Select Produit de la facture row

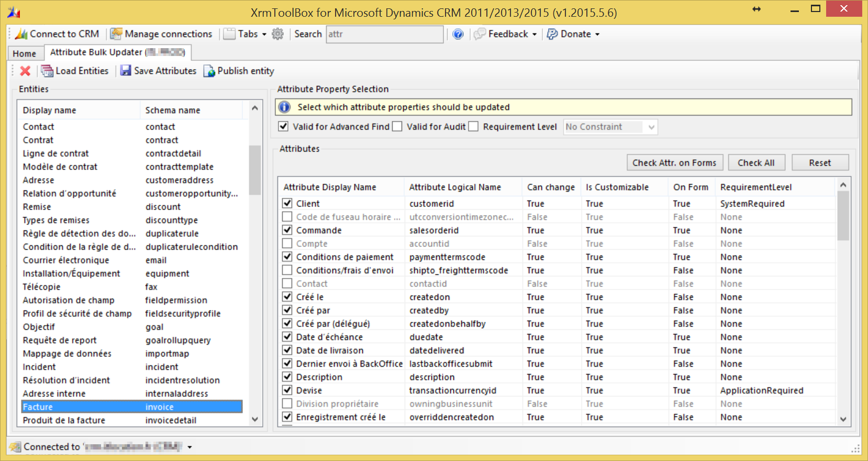[132, 420]
